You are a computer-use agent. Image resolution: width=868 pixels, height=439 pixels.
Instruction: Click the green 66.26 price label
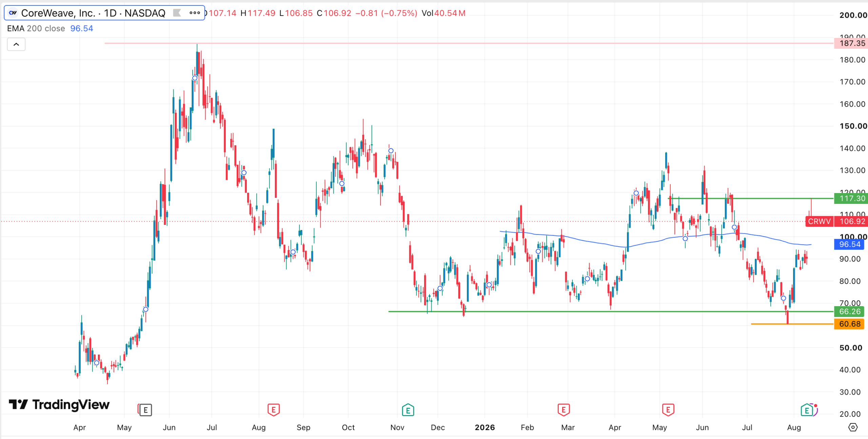tap(849, 312)
